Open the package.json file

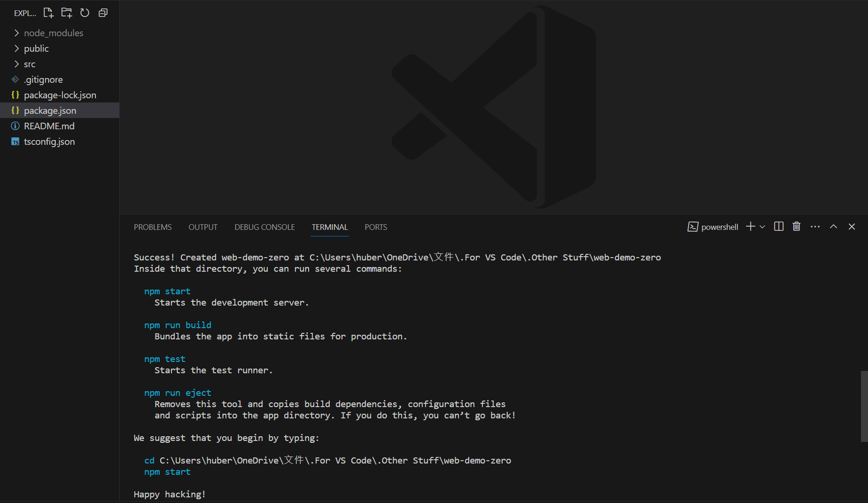point(60,110)
